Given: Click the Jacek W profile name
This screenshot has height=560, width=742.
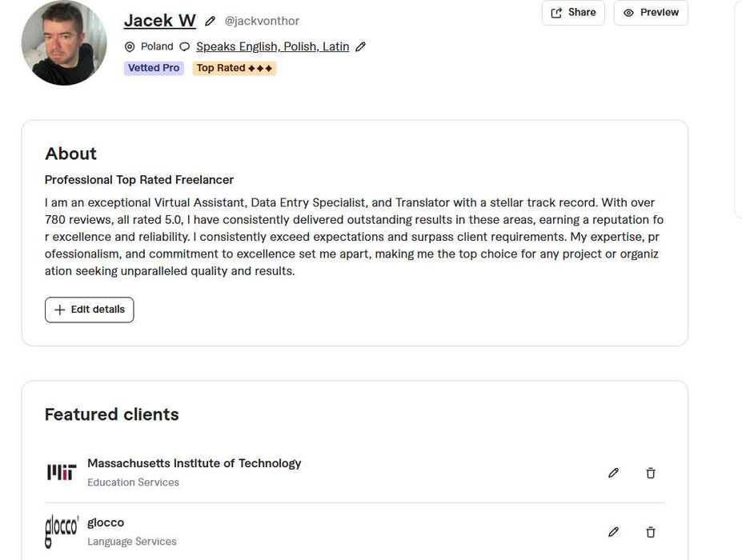Looking at the screenshot, I should [160, 21].
